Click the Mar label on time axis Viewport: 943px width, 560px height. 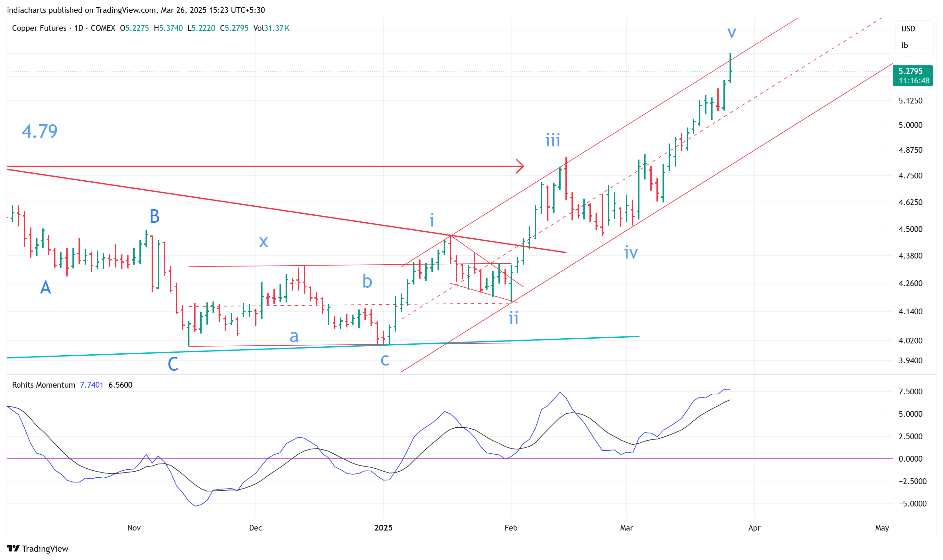pos(627,528)
